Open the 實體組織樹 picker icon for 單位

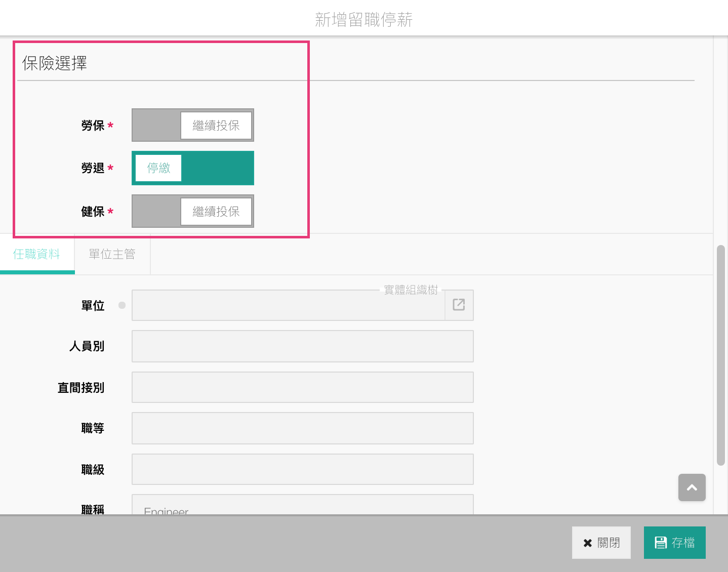point(459,305)
